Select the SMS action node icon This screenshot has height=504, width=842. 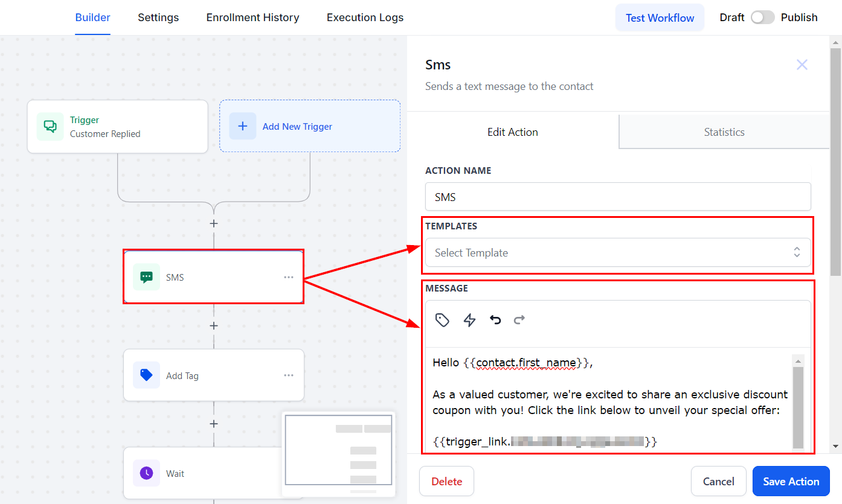146,277
